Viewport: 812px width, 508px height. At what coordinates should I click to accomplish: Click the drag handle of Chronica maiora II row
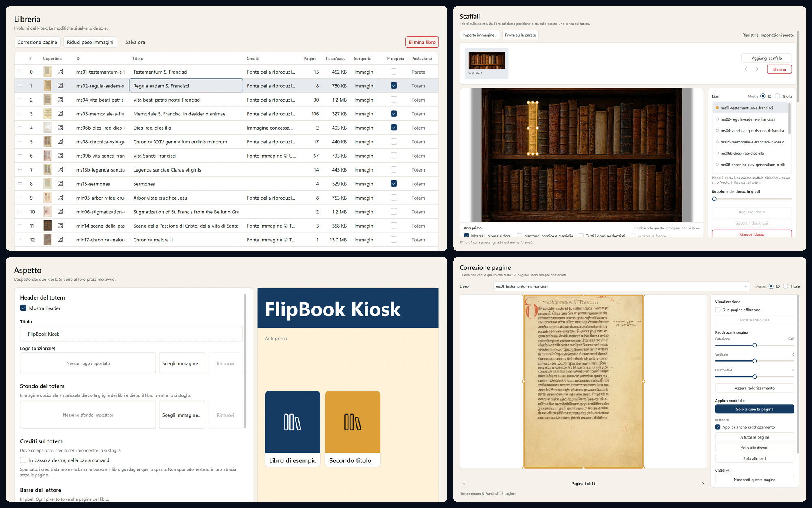[20, 239]
